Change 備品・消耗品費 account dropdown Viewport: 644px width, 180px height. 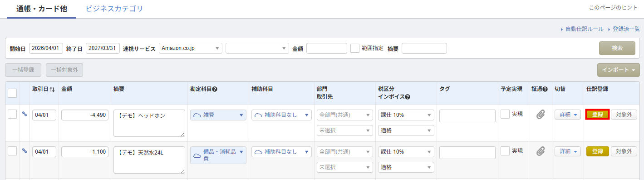click(x=218, y=155)
